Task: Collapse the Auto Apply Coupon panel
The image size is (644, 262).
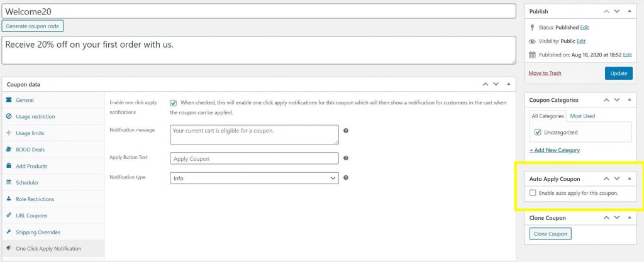Action: 630,179
